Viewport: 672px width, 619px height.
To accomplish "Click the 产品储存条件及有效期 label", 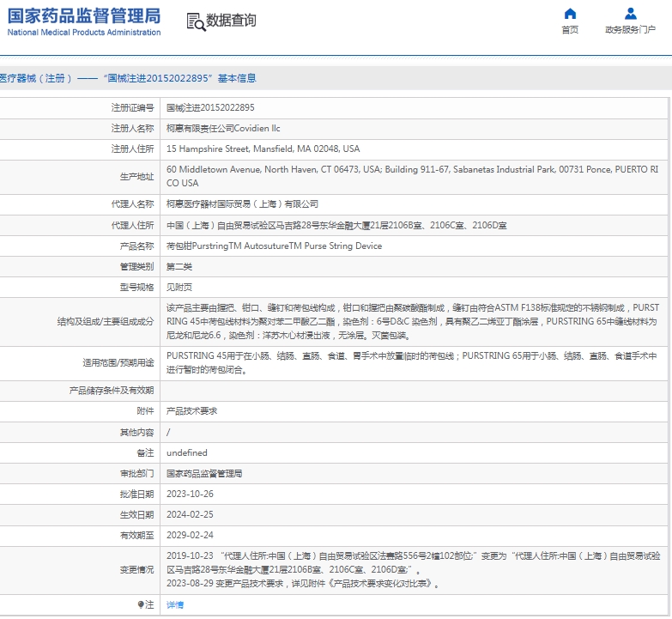I will 112,390.
